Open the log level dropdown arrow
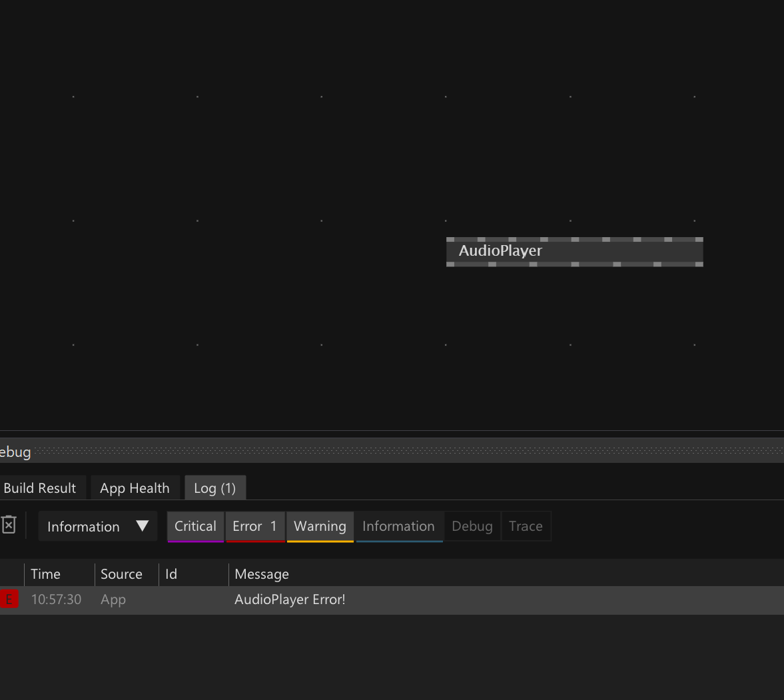The height and width of the screenshot is (700, 784). tap(142, 526)
